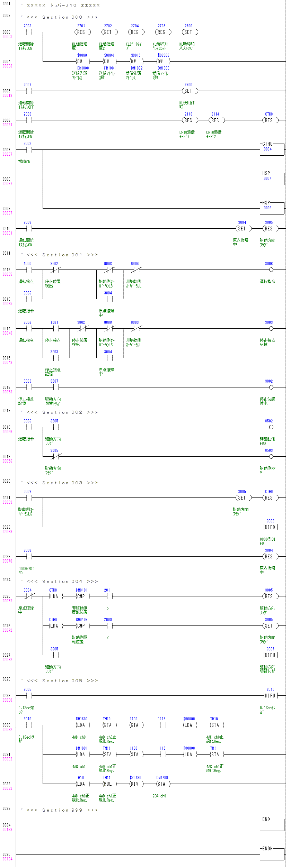This screenshot has width=290, height=868.
Task: Click the DIV #20480 instruction
Action: [x=136, y=784]
